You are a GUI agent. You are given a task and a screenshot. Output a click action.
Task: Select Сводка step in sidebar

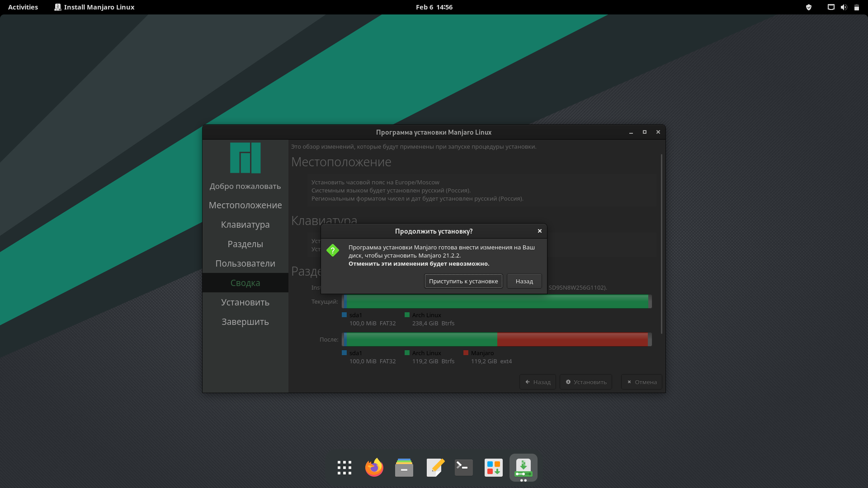(x=245, y=283)
